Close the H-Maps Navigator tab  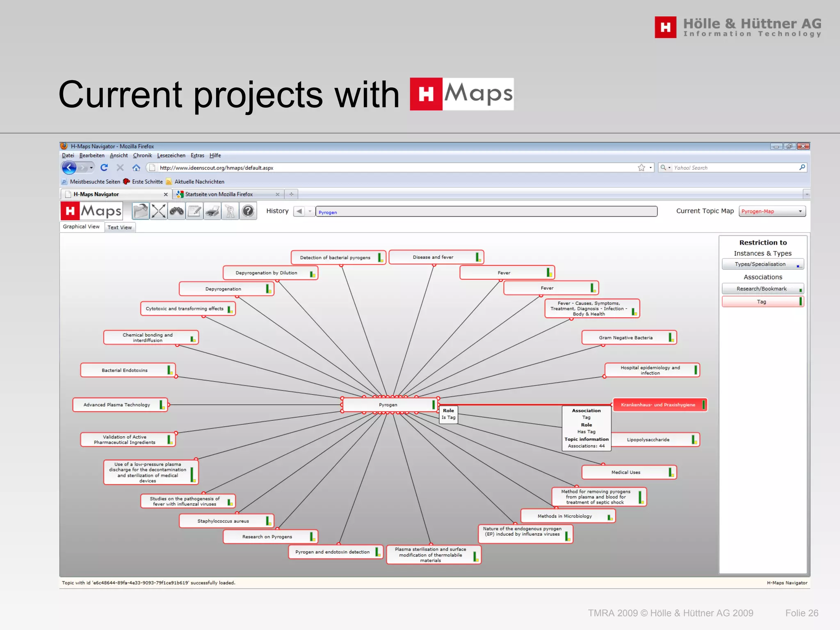[x=166, y=194]
